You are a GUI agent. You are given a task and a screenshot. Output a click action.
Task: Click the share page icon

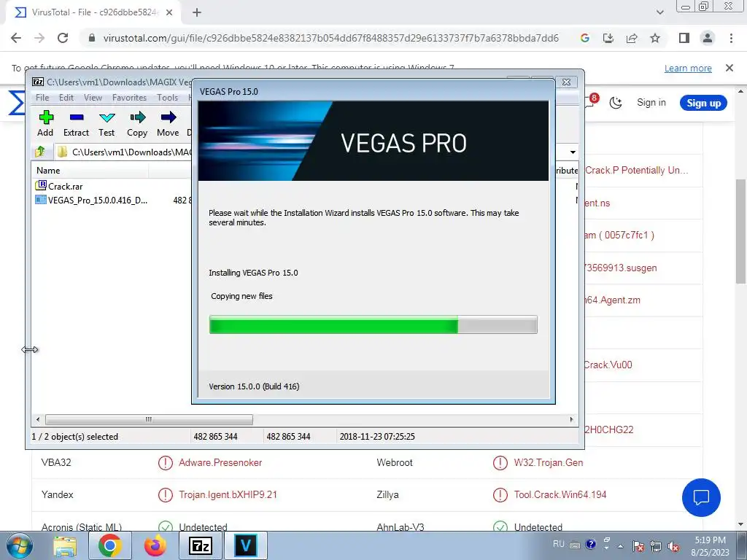tap(632, 38)
